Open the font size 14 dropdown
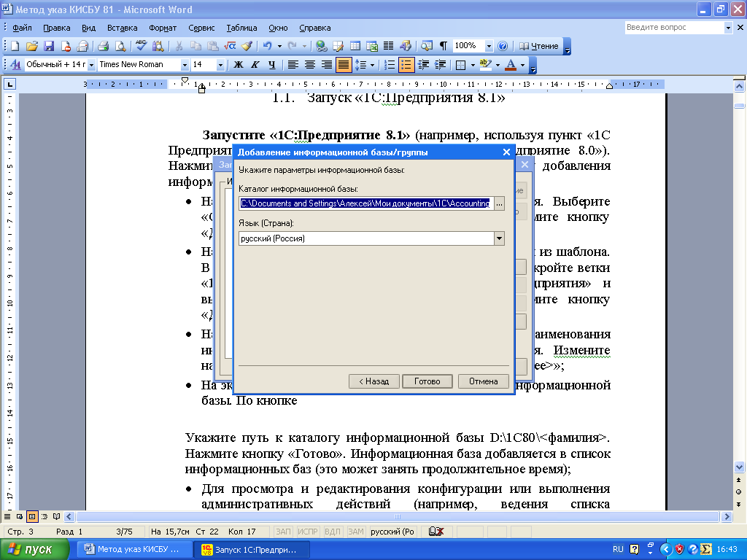The image size is (747, 560). (220, 65)
